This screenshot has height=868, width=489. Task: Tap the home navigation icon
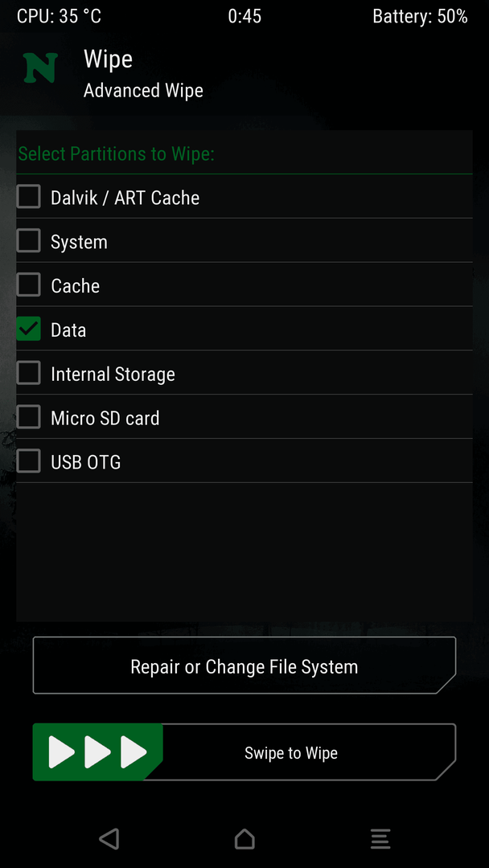[244, 838]
